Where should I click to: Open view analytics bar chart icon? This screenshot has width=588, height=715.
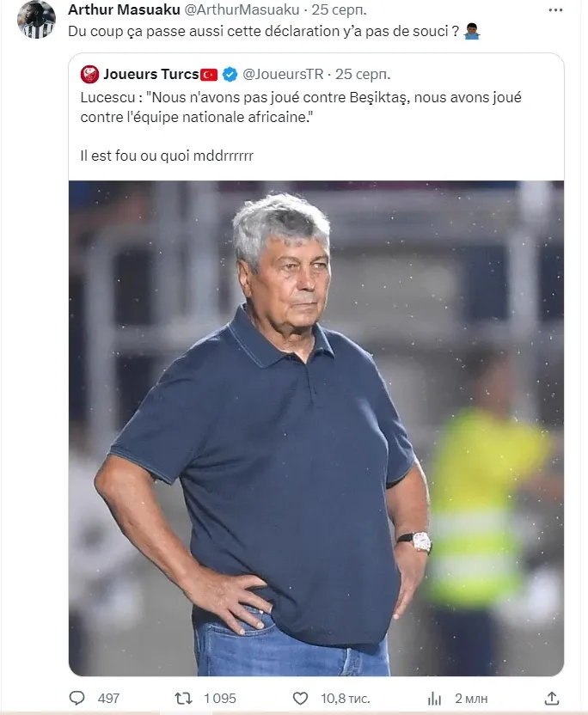point(435,698)
